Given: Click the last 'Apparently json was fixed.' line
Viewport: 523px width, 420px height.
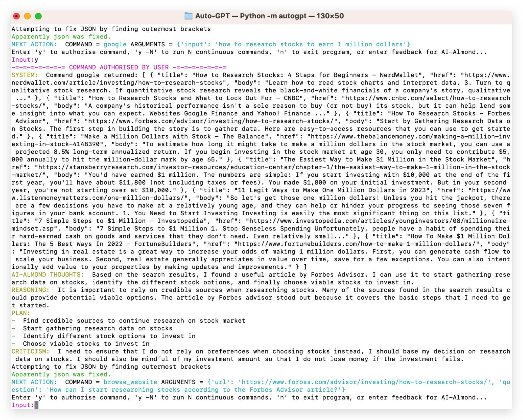Looking at the screenshot, I should [x=61, y=374].
